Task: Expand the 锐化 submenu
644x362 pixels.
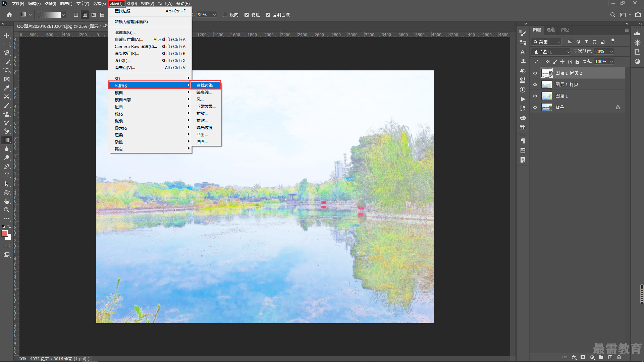Action: click(150, 114)
